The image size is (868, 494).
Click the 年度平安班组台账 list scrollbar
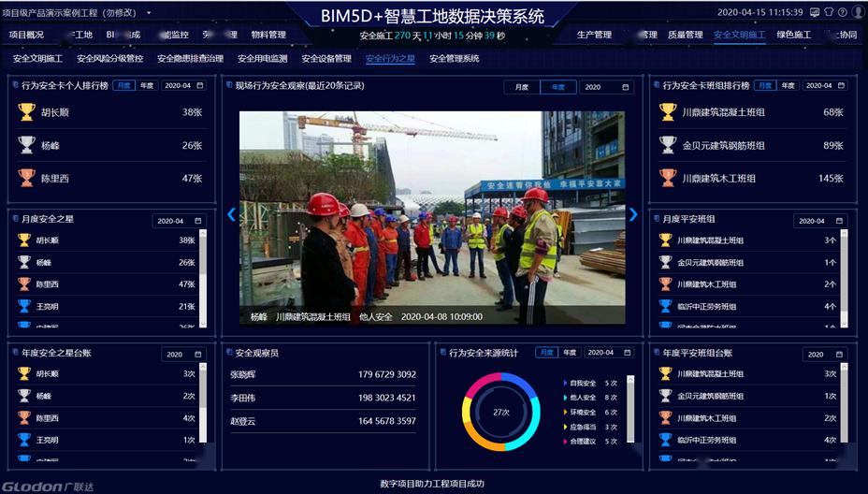[845, 403]
